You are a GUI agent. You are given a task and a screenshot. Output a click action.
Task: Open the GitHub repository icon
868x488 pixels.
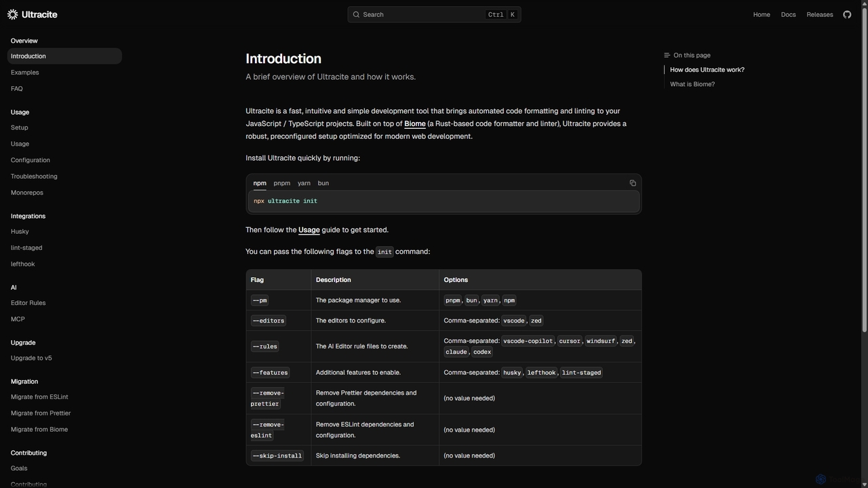[847, 14]
